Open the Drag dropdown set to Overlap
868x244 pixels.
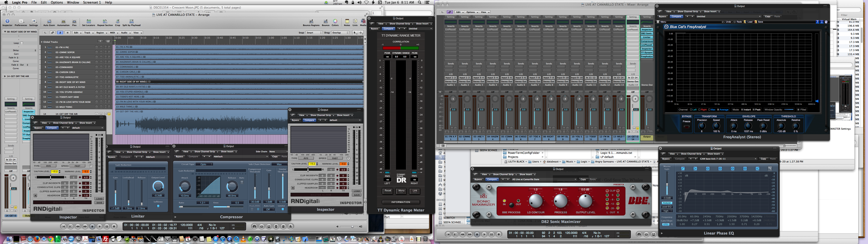[340, 33]
